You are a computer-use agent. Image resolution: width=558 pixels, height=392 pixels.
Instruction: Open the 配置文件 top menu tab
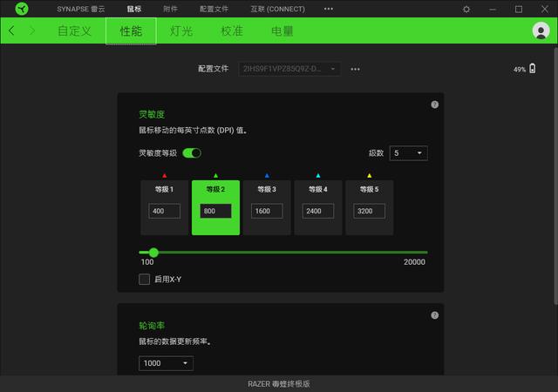tap(214, 9)
